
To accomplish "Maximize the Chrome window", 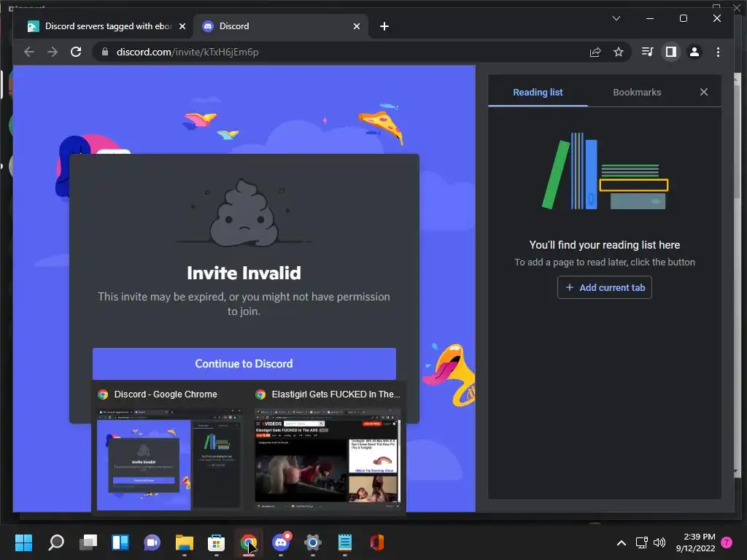I will (x=683, y=18).
